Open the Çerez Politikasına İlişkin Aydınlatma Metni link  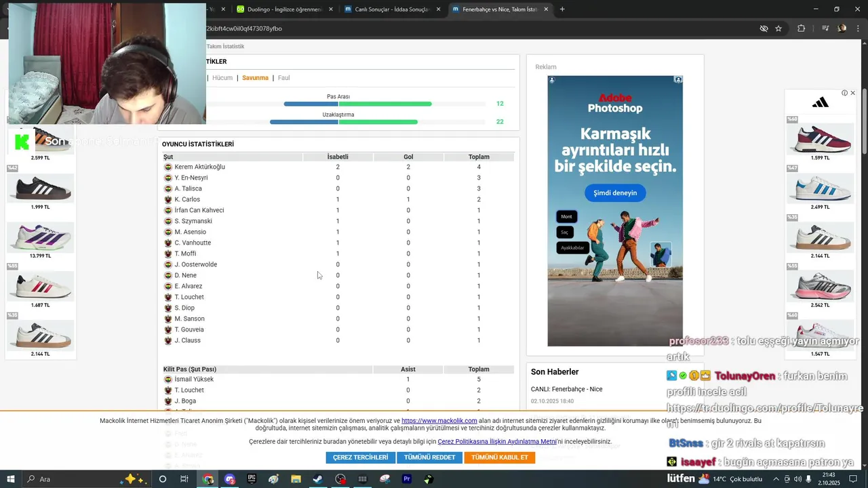point(497,442)
